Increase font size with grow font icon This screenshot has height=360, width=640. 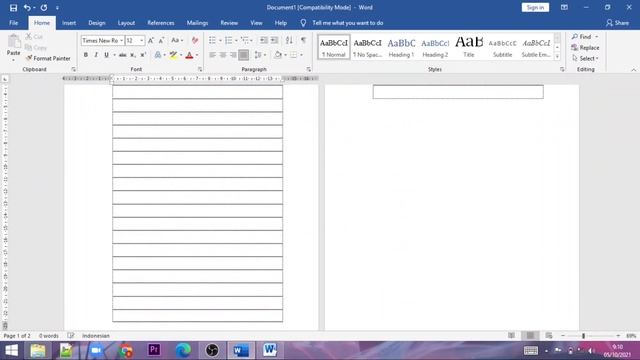point(151,40)
